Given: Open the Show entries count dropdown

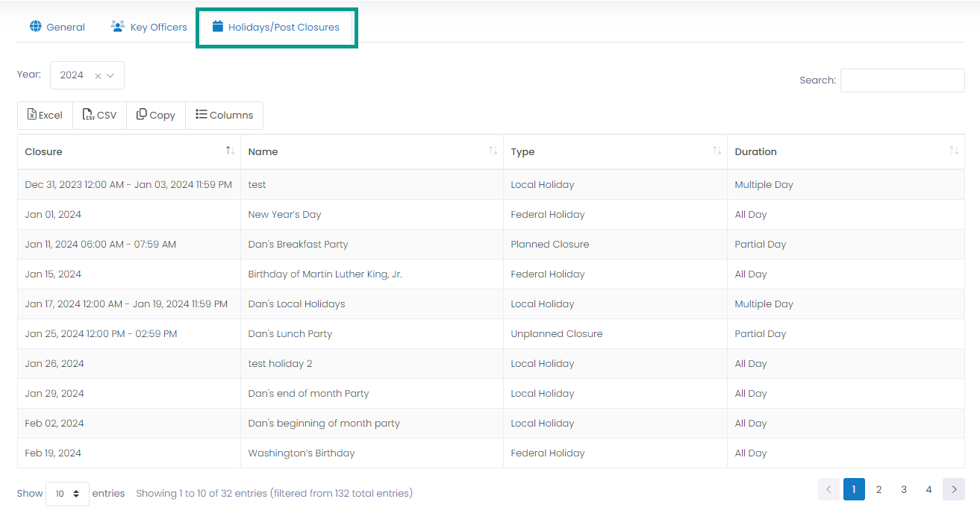Looking at the screenshot, I should coord(67,494).
